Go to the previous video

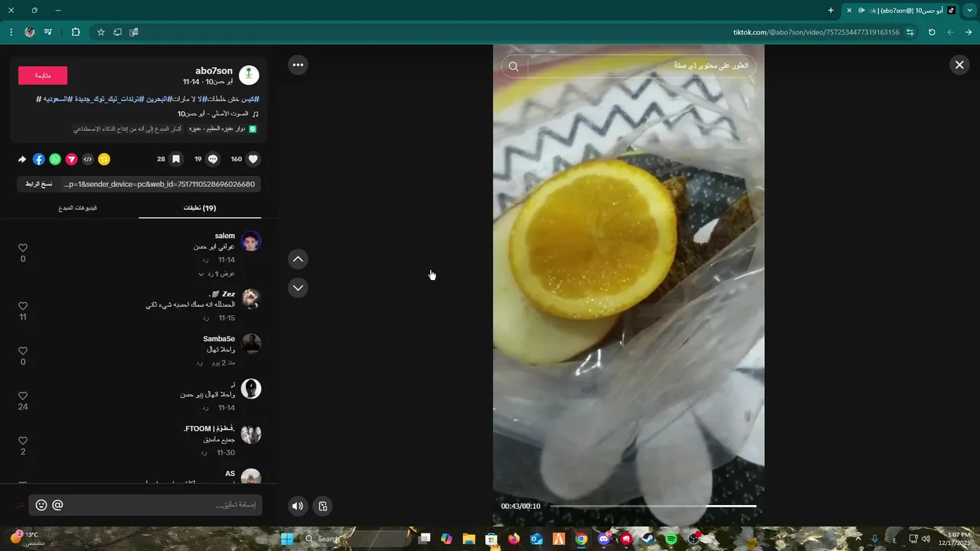(298, 259)
